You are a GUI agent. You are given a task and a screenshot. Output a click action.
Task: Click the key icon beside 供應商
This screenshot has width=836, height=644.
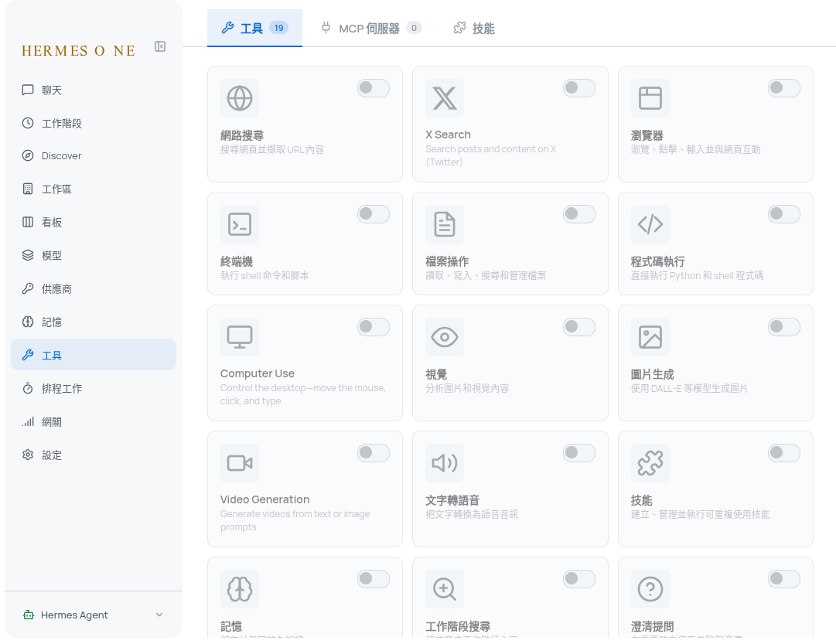point(28,288)
